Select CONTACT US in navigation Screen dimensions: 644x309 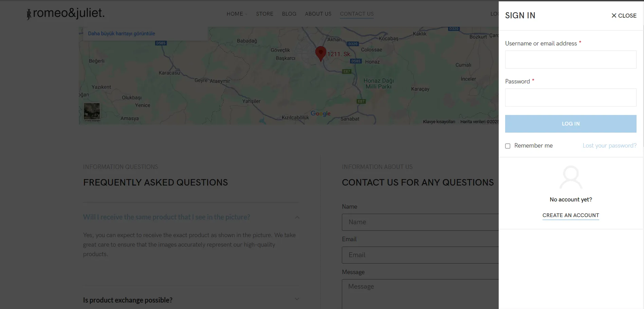(356, 14)
